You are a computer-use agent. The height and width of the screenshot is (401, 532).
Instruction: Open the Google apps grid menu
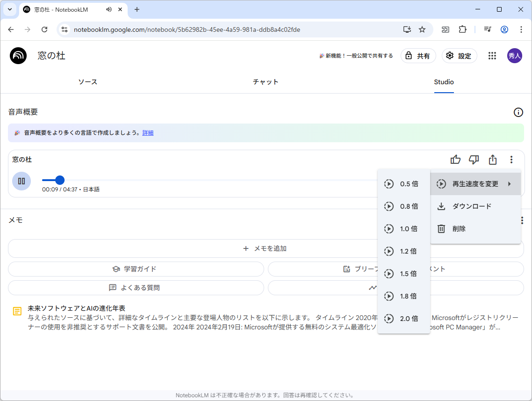point(492,55)
